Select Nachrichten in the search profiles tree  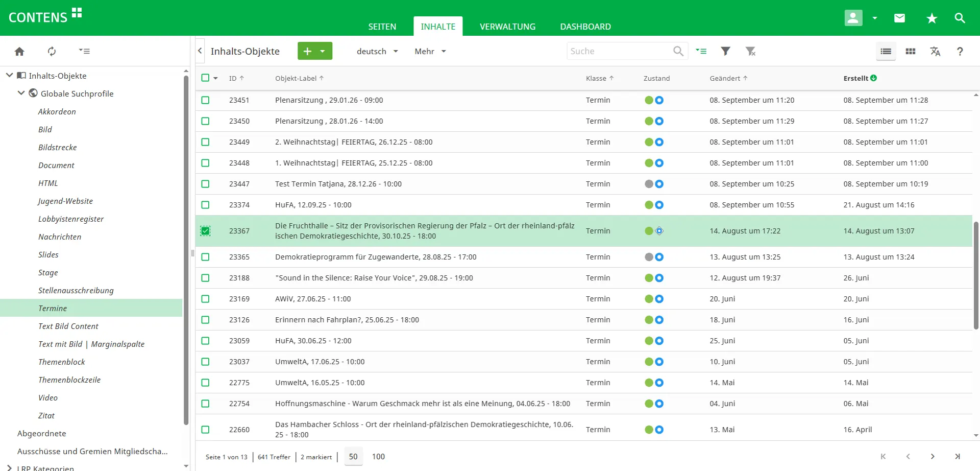tap(60, 237)
